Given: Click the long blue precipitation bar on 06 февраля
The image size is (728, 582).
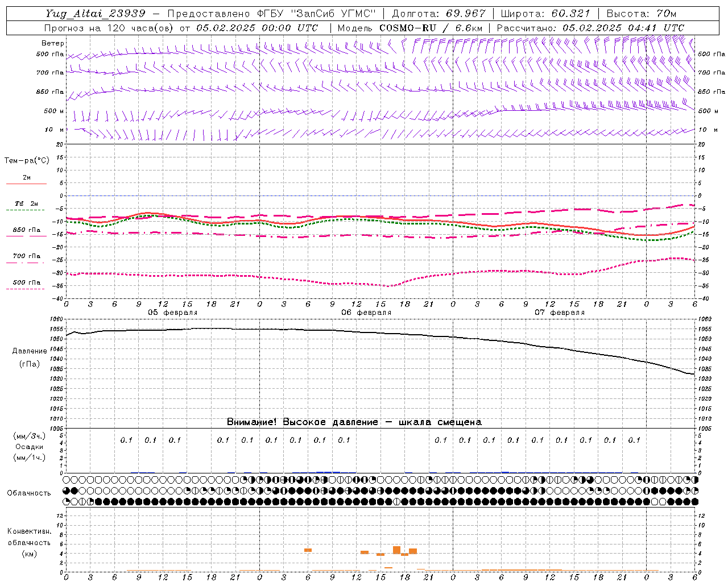Looking at the screenshot, I should (328, 472).
